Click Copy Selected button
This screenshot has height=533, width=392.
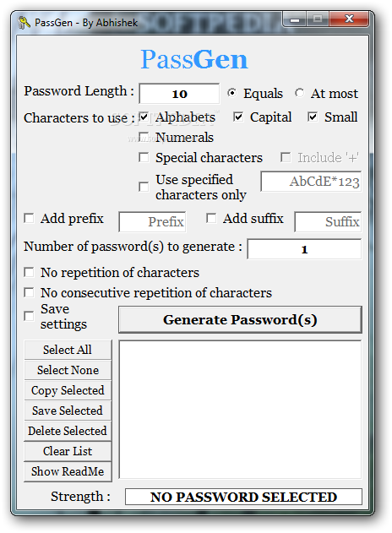click(x=68, y=390)
